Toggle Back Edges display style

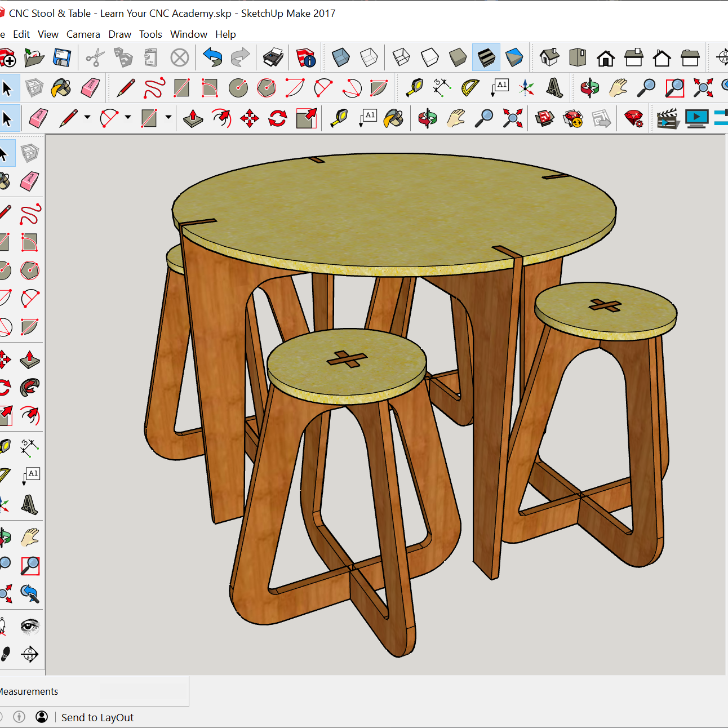click(x=369, y=57)
